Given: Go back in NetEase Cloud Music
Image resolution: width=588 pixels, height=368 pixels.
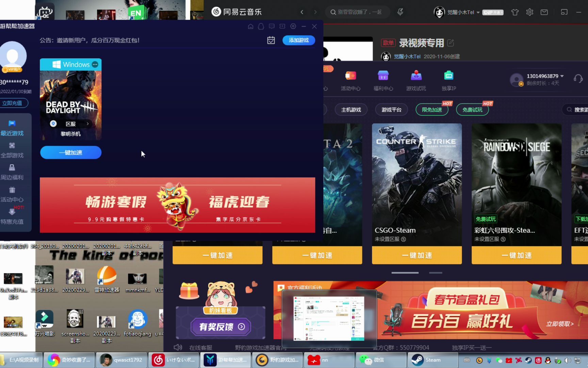Looking at the screenshot, I should click(302, 12).
